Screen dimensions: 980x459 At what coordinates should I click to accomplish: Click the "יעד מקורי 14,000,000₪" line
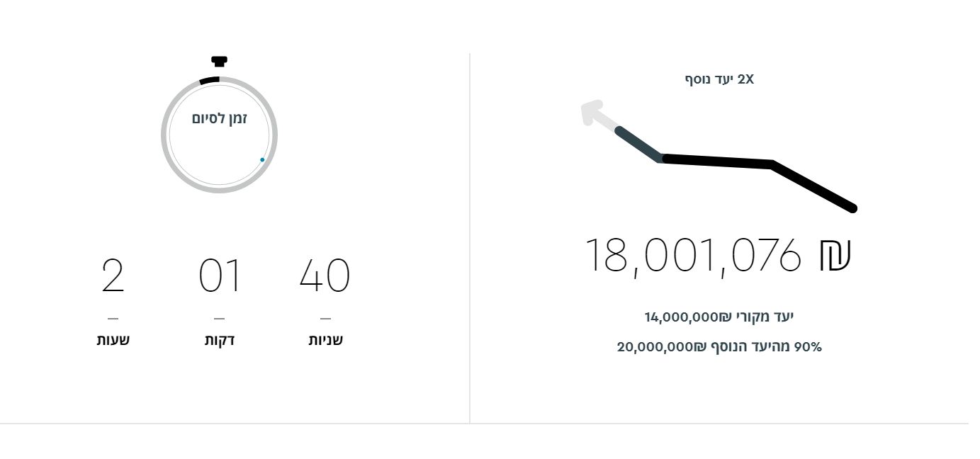[x=719, y=317]
